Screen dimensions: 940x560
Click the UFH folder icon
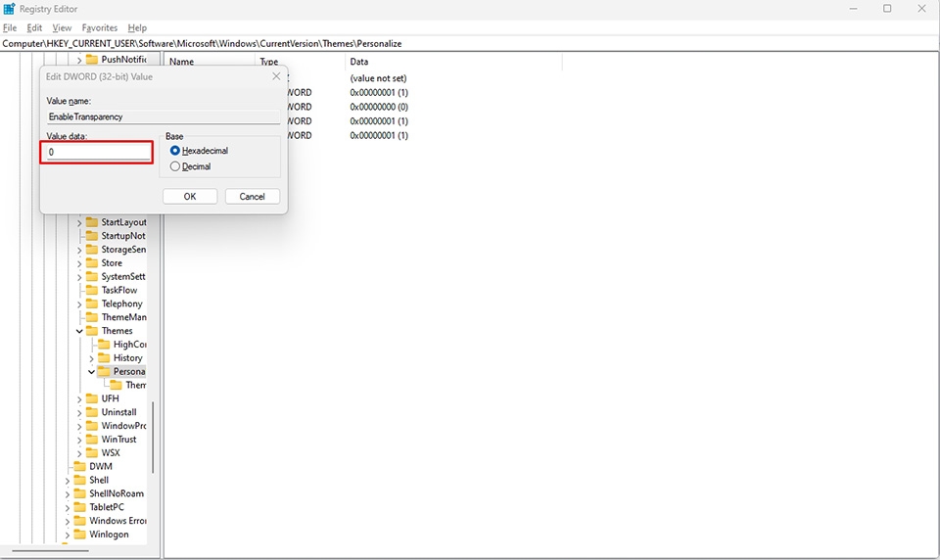[92, 398]
